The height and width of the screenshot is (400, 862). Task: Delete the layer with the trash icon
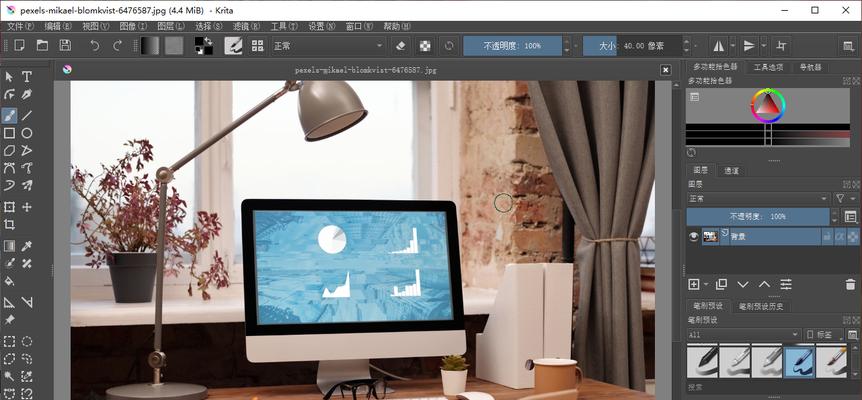click(x=850, y=284)
